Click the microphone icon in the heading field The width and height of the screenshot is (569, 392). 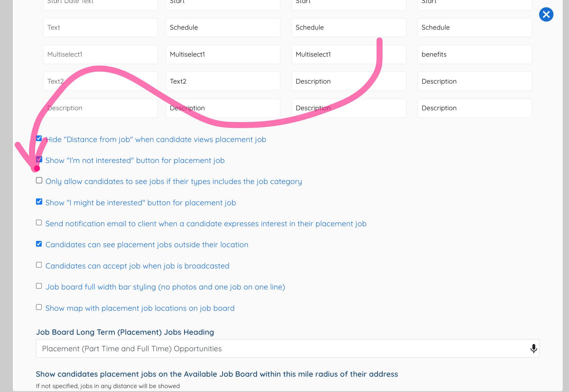[534, 349]
